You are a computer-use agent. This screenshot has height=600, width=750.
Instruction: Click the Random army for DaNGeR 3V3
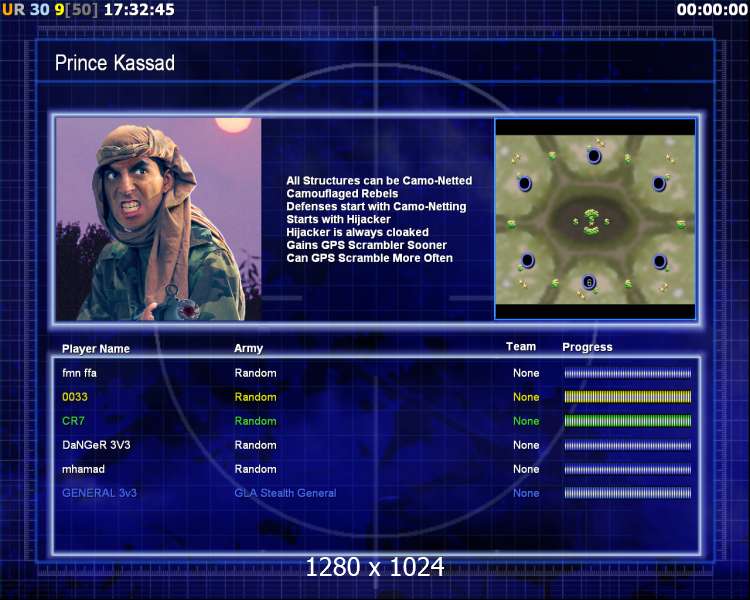(255, 444)
